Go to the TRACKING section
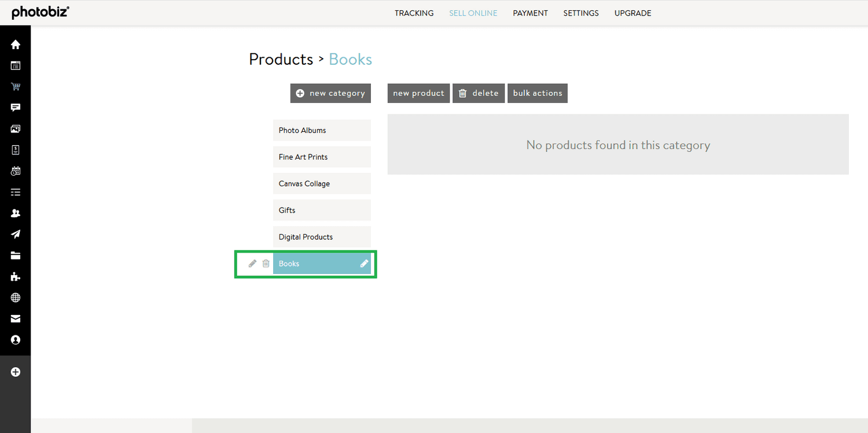 coord(414,13)
